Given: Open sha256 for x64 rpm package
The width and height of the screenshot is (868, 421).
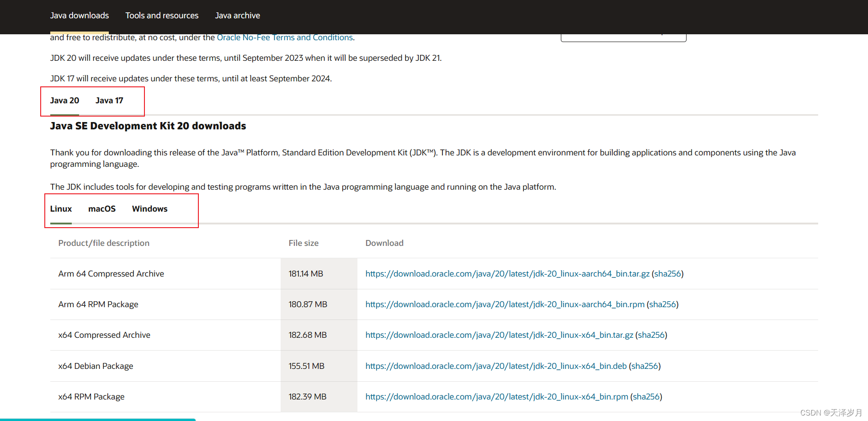Looking at the screenshot, I should coord(646,397).
